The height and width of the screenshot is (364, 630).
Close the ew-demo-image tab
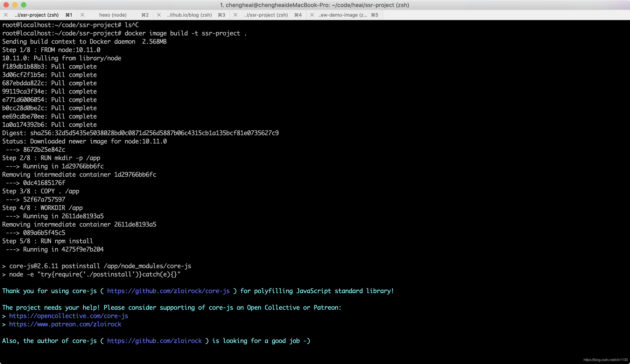[312, 15]
